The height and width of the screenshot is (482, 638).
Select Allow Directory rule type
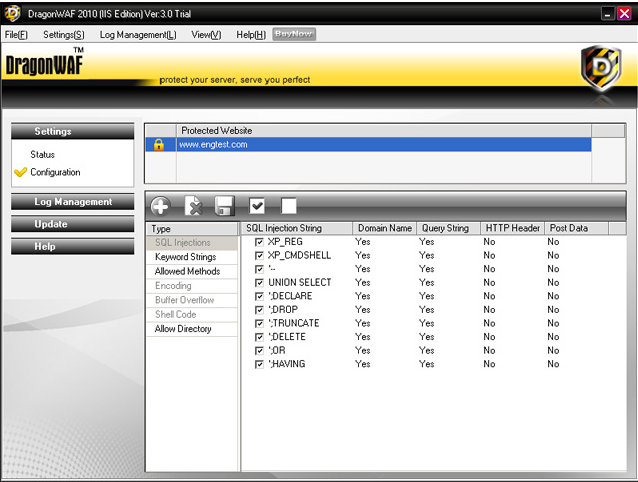coord(192,329)
